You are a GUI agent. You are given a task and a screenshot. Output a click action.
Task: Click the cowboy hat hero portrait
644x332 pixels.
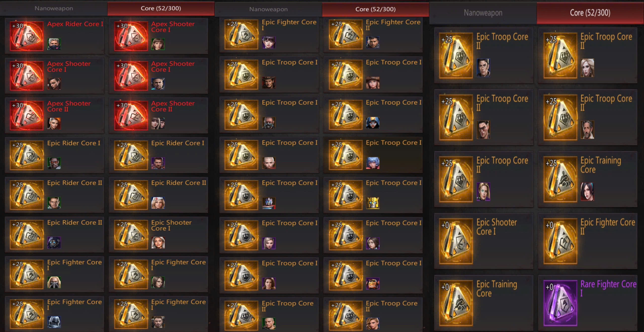[x=269, y=82]
